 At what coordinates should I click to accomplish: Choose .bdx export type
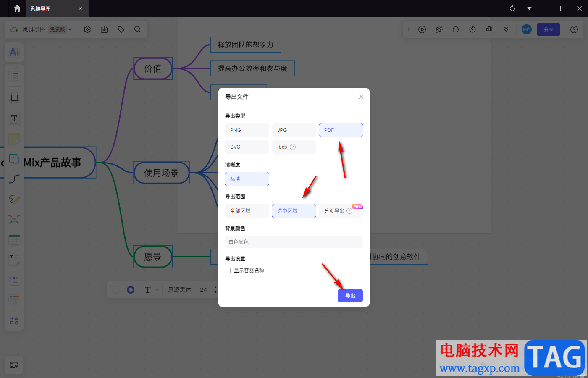click(294, 147)
